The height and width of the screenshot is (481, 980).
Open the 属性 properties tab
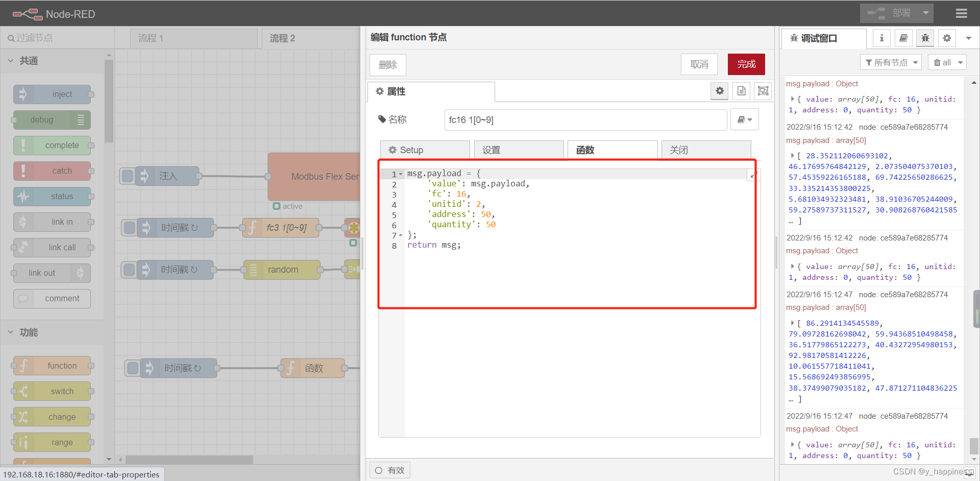coord(431,91)
